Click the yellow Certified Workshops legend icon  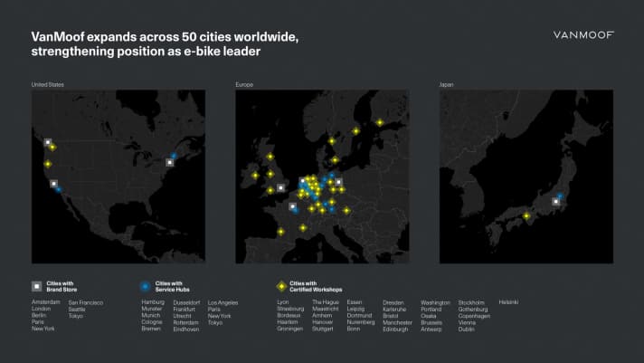pyautogui.click(x=281, y=285)
